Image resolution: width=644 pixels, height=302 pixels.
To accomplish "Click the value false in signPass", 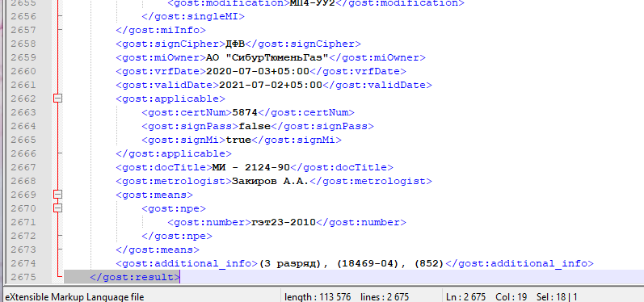I will click(255, 126).
